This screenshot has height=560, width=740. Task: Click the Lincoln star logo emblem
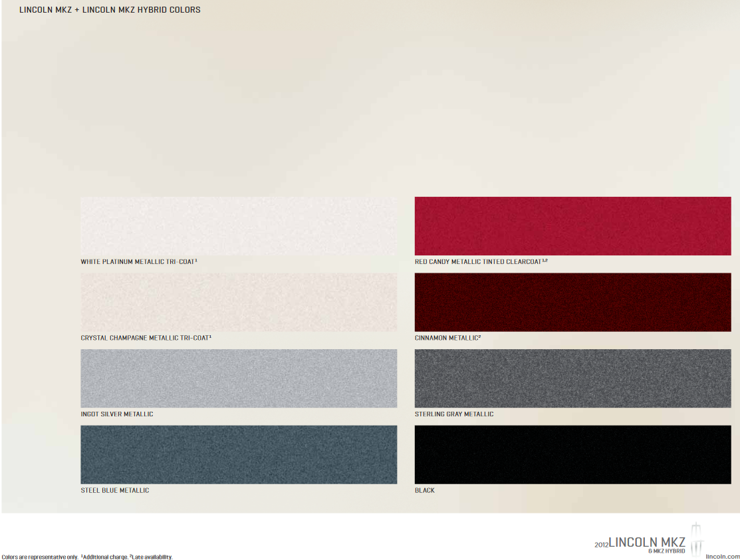click(697, 538)
